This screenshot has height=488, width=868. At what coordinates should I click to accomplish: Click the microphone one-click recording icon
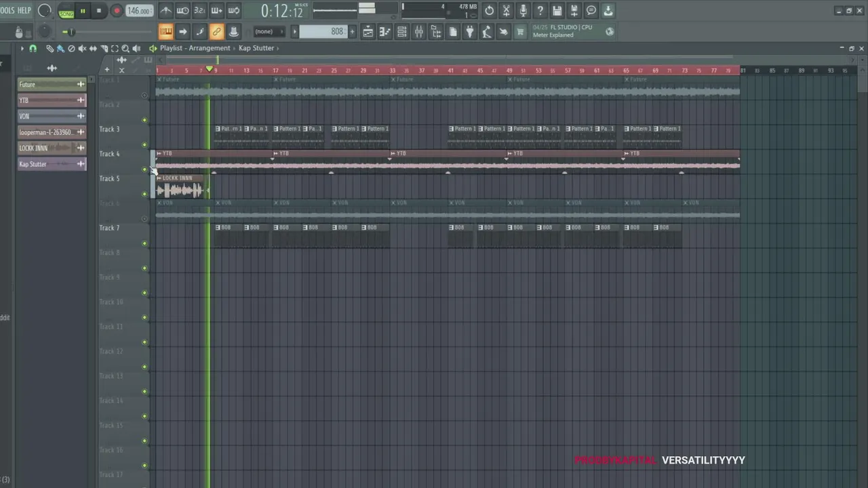pos(523,11)
